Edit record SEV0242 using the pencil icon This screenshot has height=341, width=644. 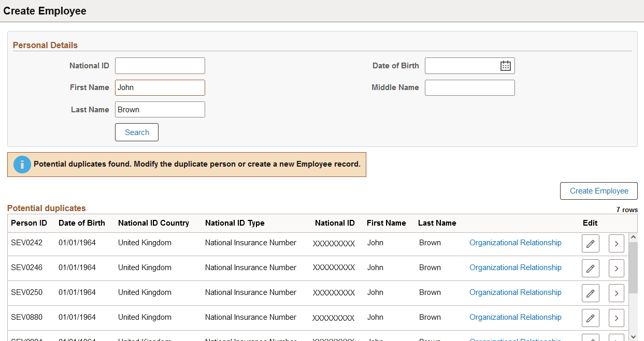pos(590,243)
